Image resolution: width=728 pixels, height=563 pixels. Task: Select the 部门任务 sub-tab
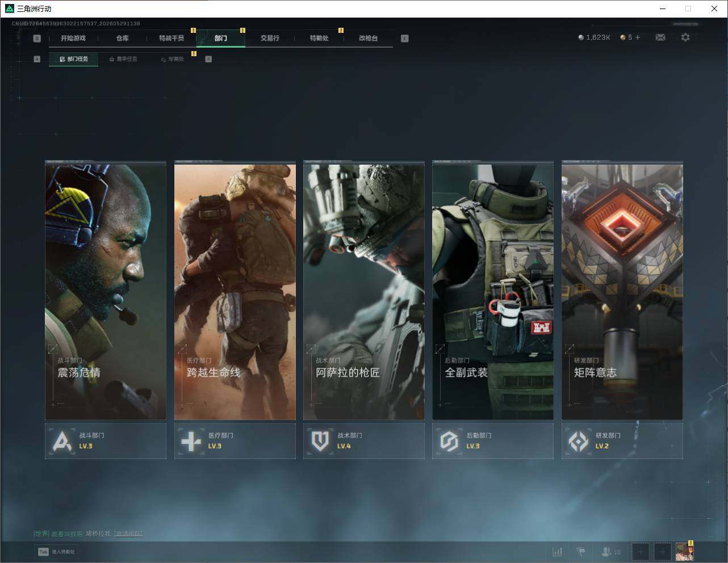click(x=73, y=59)
